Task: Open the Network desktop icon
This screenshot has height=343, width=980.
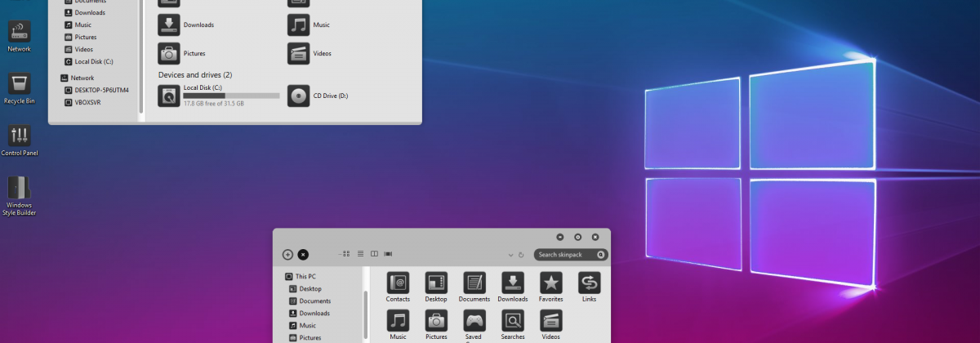Action: (19, 36)
